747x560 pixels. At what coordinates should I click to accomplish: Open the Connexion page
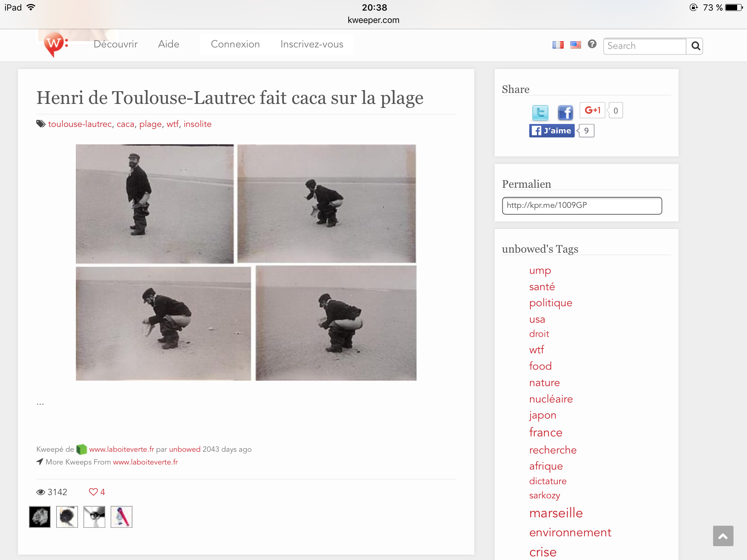tap(235, 44)
